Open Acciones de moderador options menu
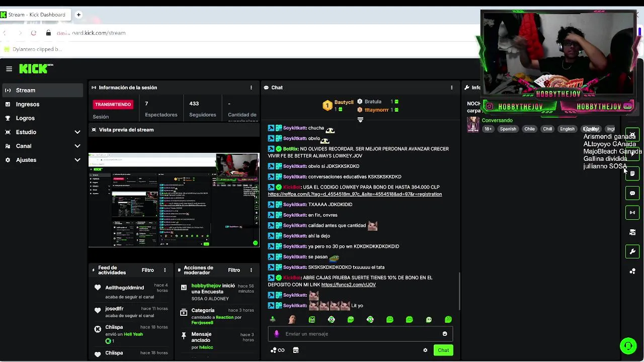The image size is (644, 362). (x=251, y=270)
